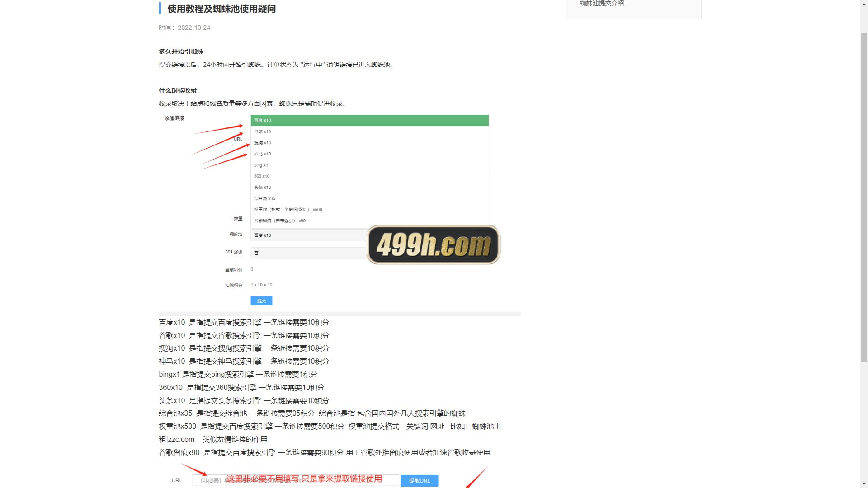Click the line starting 谷歌x10 是指提交谷歌搜索引擎
The image size is (868, 488).
(244, 336)
